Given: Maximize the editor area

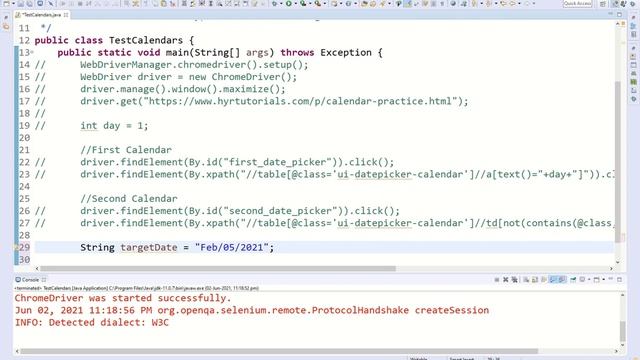Looking at the screenshot, I should pos(620,14).
